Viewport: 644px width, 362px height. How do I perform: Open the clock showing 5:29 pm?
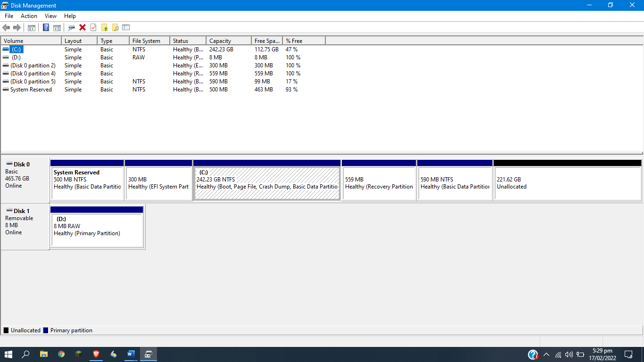tap(602, 354)
